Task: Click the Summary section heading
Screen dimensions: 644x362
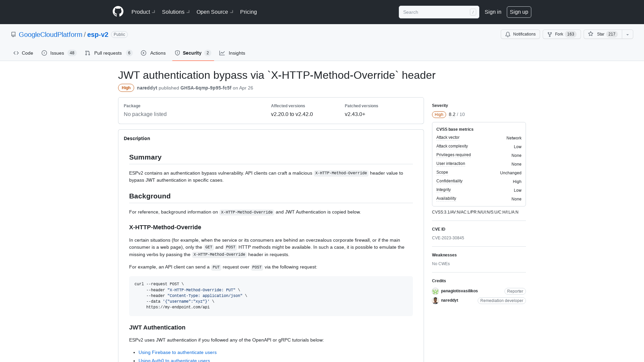Action: (145, 157)
